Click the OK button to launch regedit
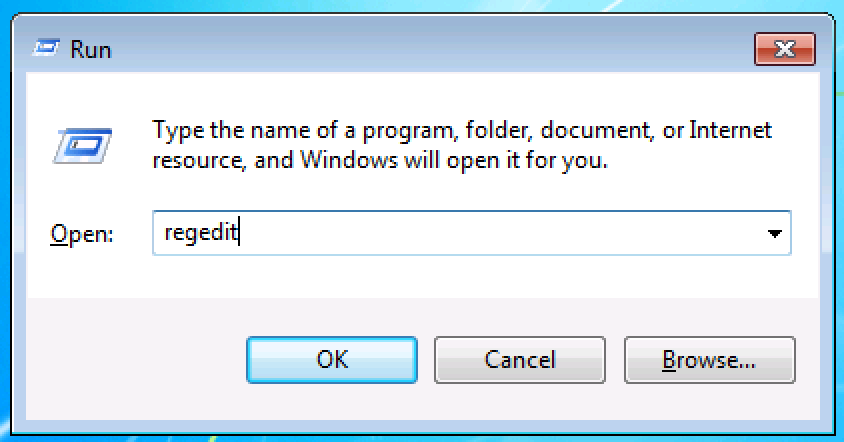The width and height of the screenshot is (844, 442). click(332, 360)
